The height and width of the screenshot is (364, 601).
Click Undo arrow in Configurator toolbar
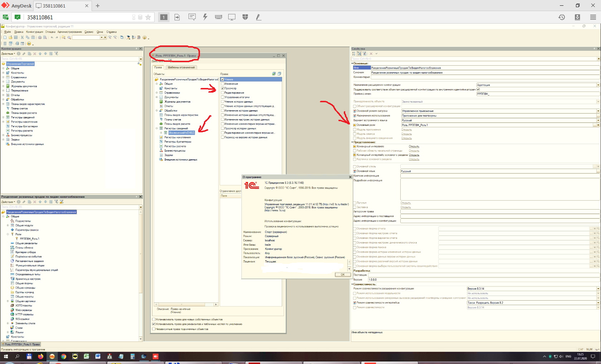[52, 37]
